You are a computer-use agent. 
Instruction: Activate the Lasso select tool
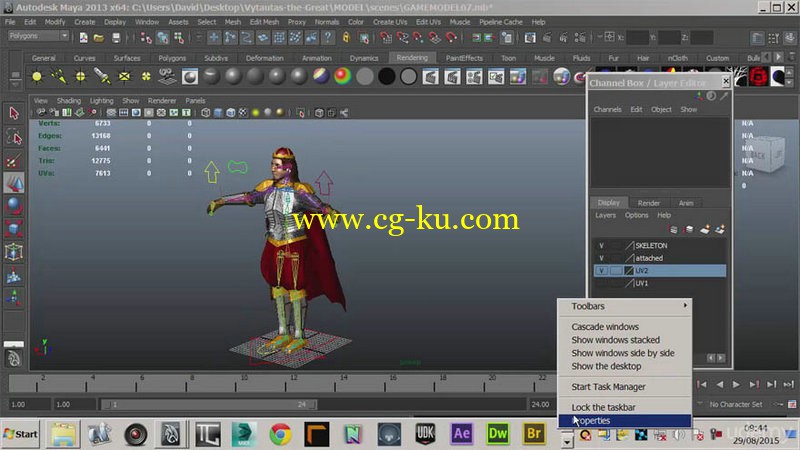pos(14,137)
